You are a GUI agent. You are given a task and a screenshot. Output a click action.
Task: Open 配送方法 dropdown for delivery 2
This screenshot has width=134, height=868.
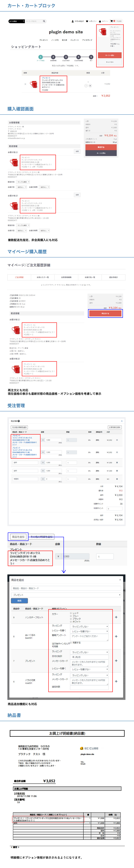click(x=23, y=225)
